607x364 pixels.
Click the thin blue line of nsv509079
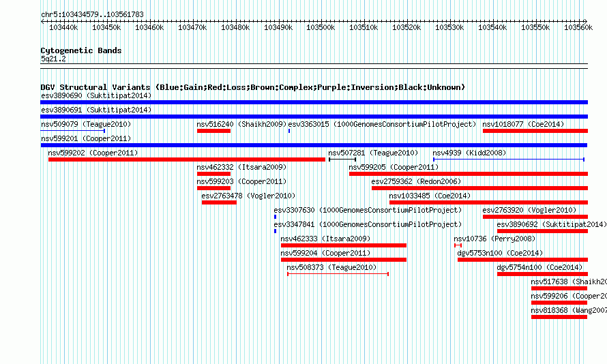pyautogui.click(x=73, y=131)
